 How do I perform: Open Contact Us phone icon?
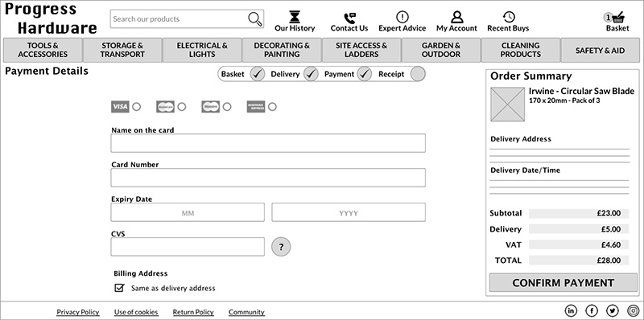(x=349, y=18)
